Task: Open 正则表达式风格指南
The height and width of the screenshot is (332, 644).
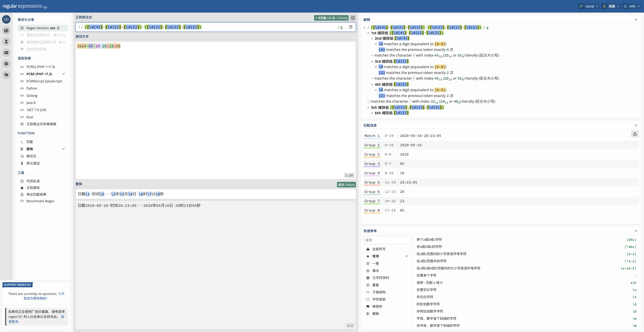Action: tap(43, 124)
